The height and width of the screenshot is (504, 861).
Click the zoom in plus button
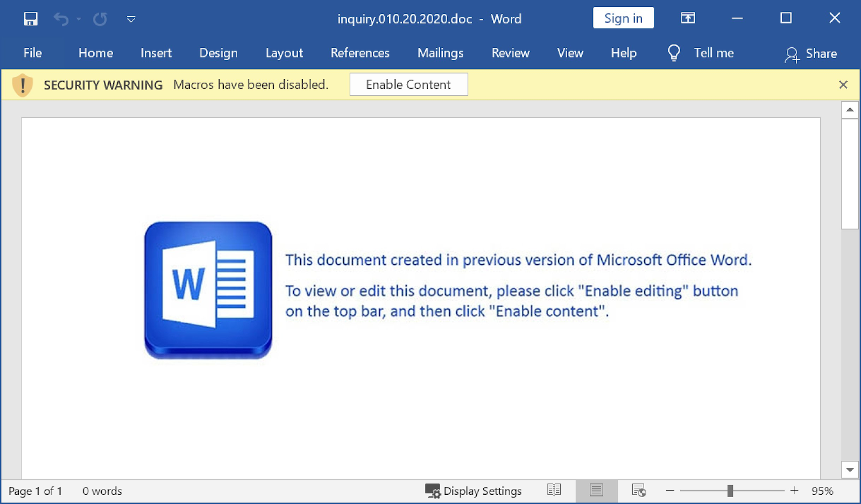point(794,490)
